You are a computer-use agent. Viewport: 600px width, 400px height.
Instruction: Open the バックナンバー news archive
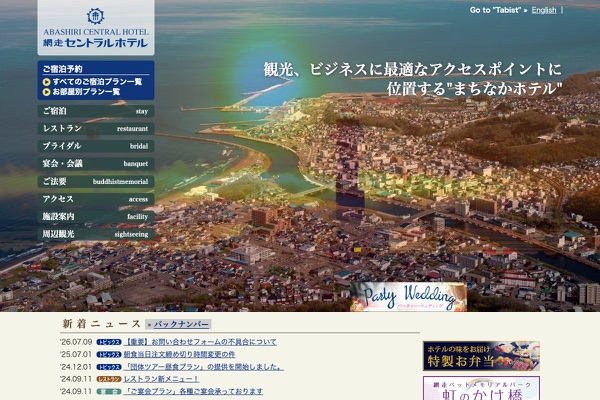181,325
